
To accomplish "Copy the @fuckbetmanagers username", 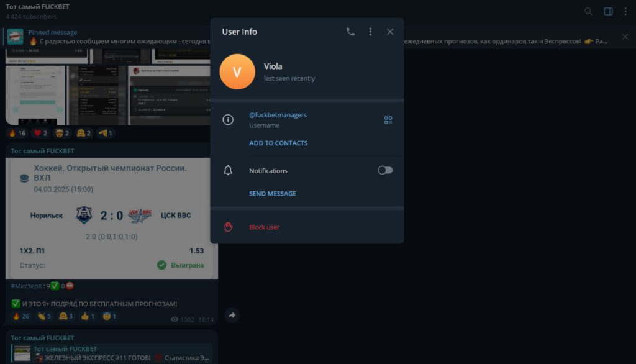I will tap(278, 115).
